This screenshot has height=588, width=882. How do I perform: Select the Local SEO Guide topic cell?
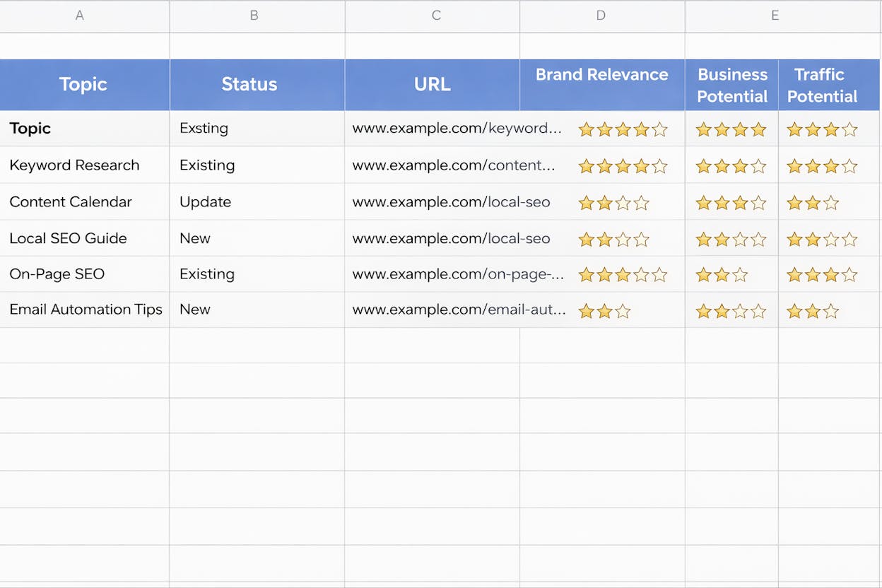click(84, 238)
